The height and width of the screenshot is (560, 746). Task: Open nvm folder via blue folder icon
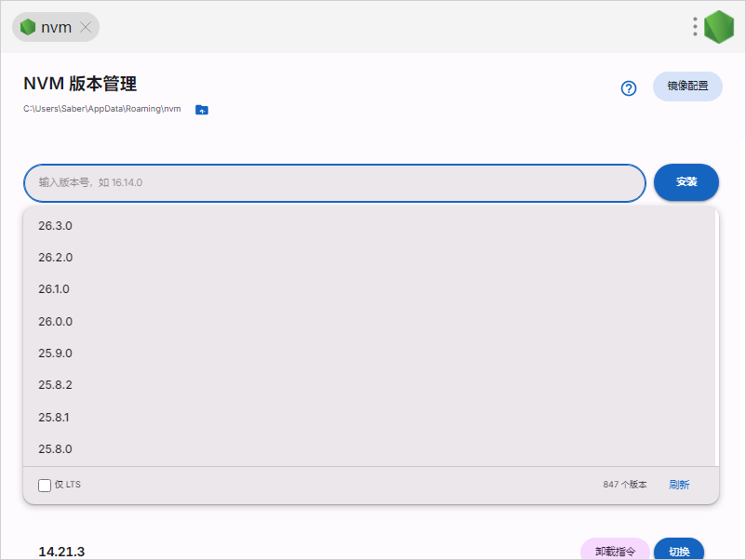click(x=202, y=110)
